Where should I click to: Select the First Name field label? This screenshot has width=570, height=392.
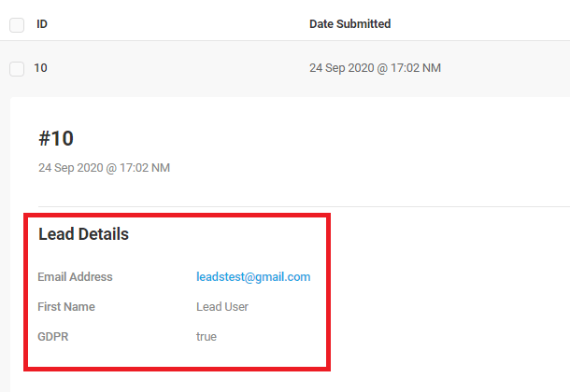click(x=66, y=307)
